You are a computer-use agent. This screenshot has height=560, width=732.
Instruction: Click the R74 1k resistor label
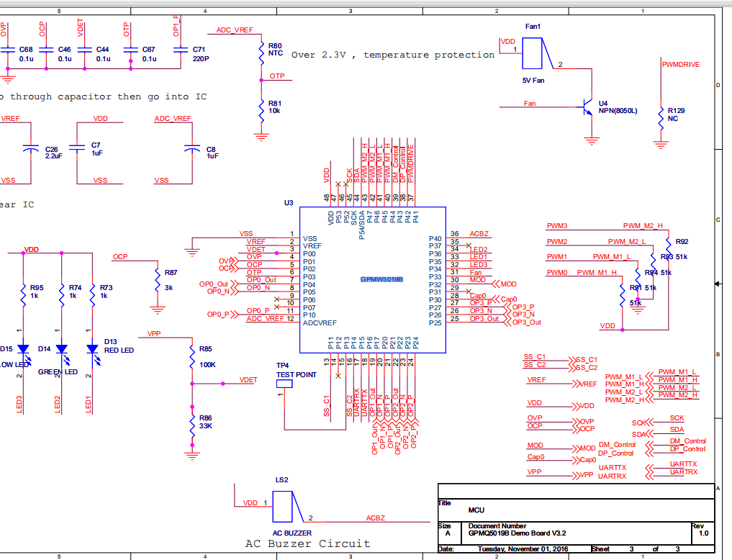coord(75,292)
